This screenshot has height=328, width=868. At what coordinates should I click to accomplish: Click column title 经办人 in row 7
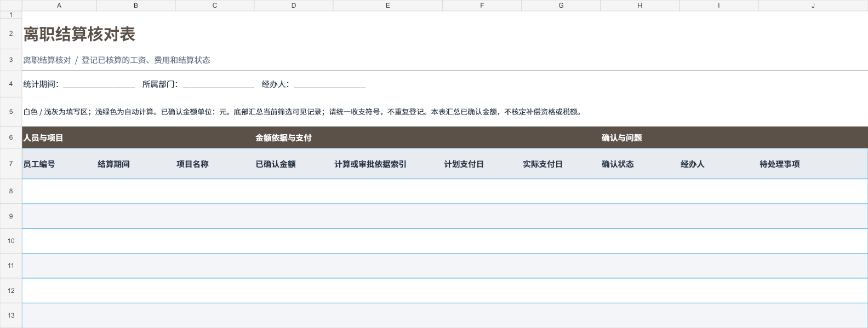click(693, 164)
